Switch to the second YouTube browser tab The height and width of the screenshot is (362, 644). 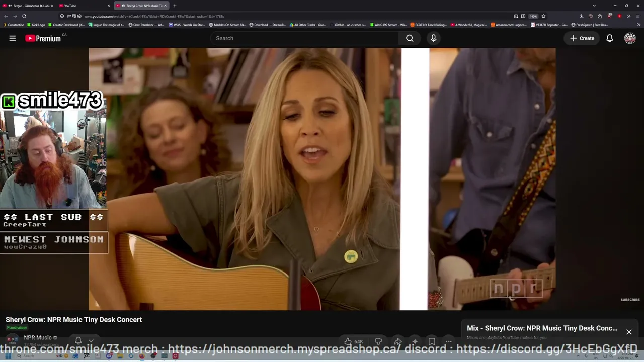coord(84,6)
